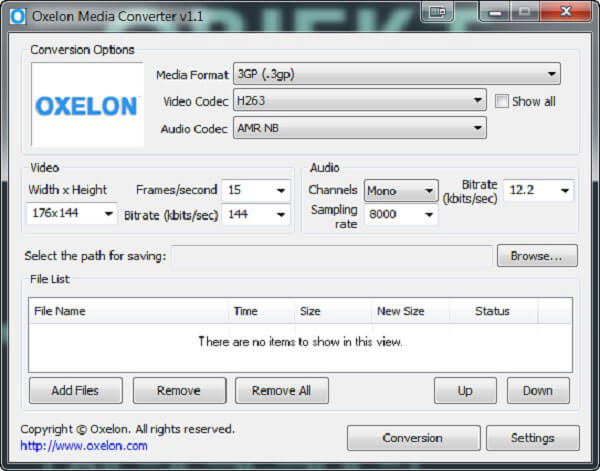
Task: Click the Remove All button
Action: [282, 391]
